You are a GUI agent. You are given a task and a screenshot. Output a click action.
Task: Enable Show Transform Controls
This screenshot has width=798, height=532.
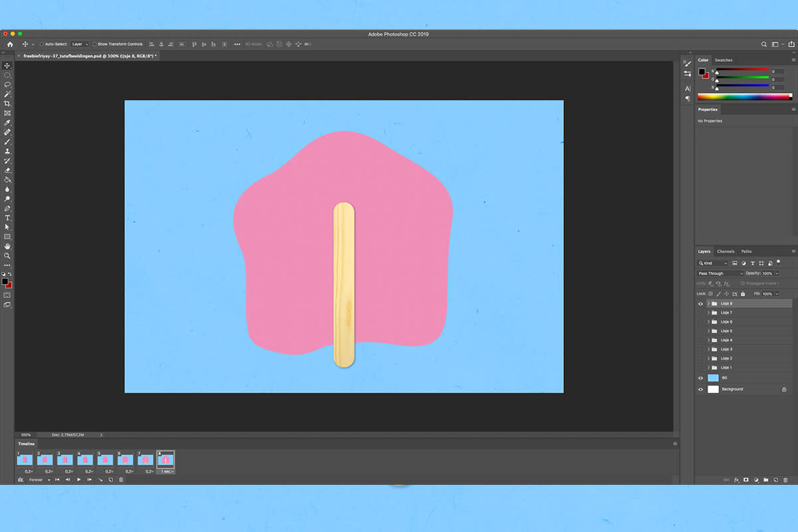[x=94, y=44]
